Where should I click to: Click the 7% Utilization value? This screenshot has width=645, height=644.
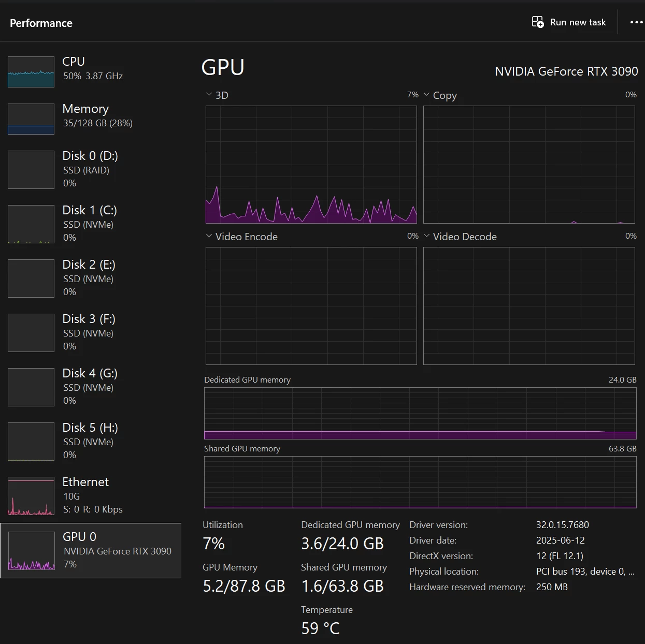point(213,544)
